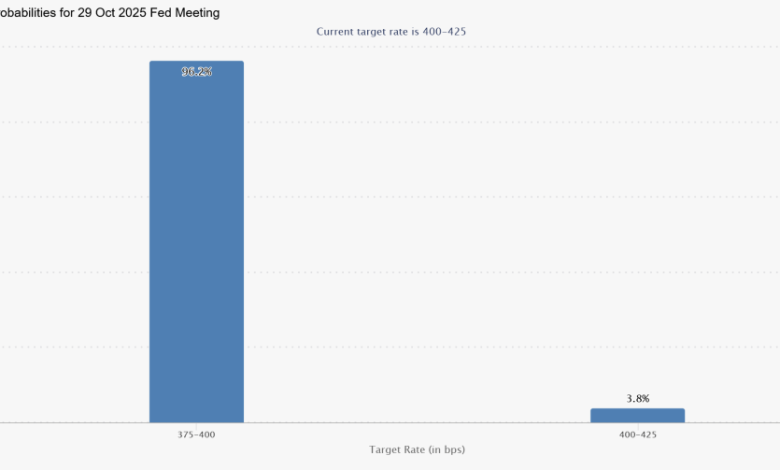Image resolution: width=780 pixels, height=470 pixels.
Task: Click the lowest dotted gridline above the axis
Action: click(420, 347)
